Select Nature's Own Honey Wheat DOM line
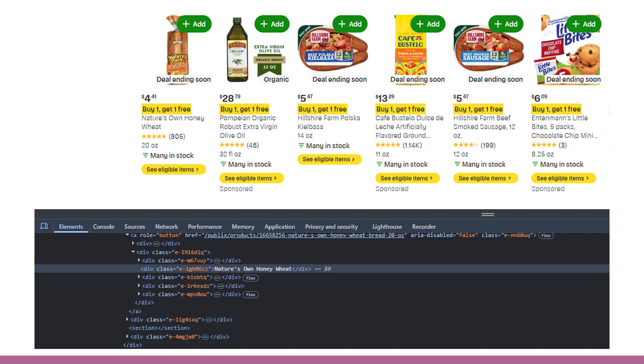Viewport: 644px width, 364px height. click(253, 269)
